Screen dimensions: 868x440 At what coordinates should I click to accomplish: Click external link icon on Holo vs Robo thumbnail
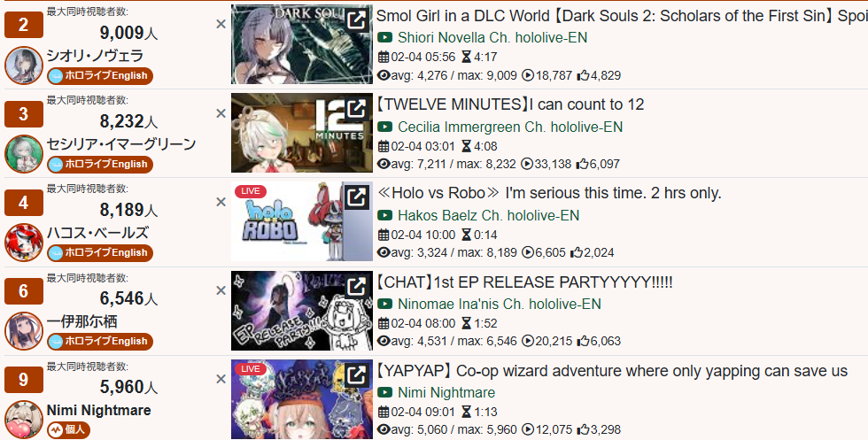pyautogui.click(x=356, y=197)
